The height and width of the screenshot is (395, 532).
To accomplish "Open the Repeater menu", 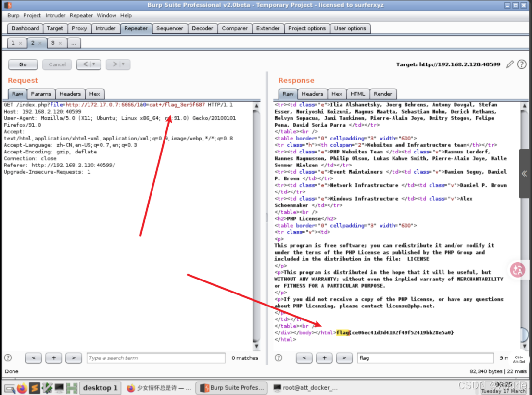I will pos(81,15).
